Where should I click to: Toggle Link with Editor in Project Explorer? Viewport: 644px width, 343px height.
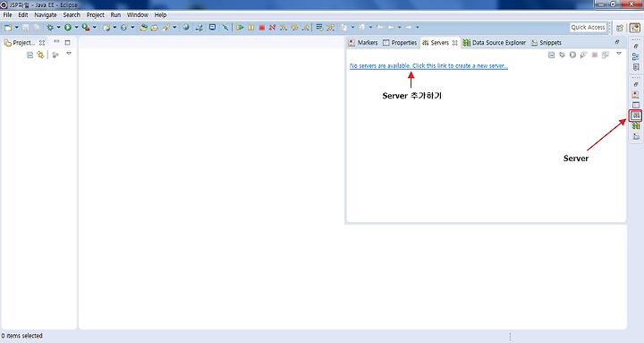pos(40,55)
